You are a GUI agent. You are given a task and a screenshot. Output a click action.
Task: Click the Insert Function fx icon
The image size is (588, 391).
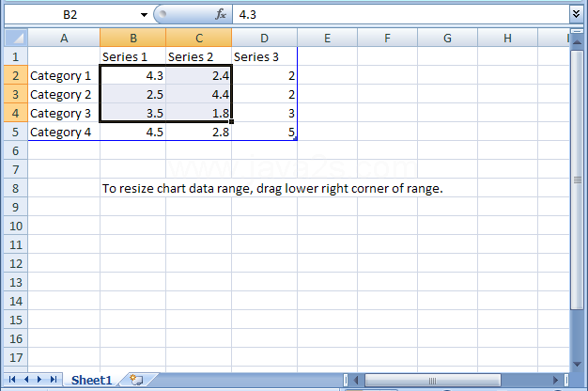[221, 15]
